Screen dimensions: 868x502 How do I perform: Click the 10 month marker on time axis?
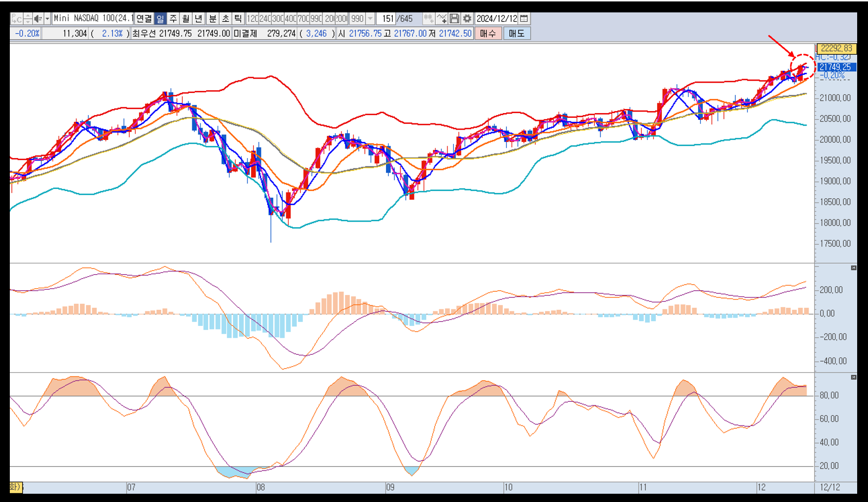pos(508,488)
